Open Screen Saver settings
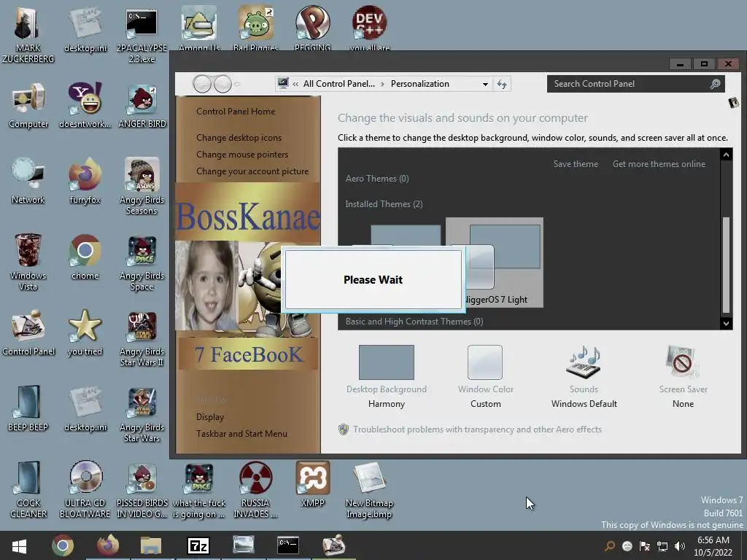Image resolution: width=747 pixels, height=560 pixels. pyautogui.click(x=683, y=377)
